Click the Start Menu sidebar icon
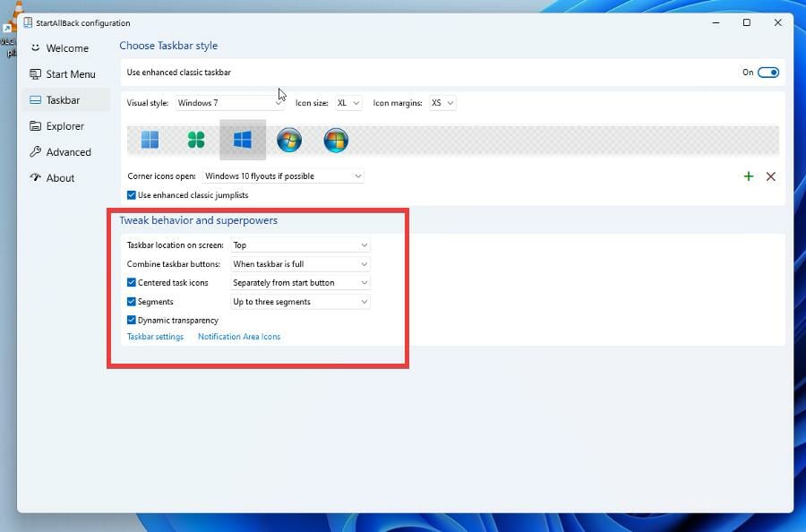Screen dimensions: 806x532 coord(35,74)
